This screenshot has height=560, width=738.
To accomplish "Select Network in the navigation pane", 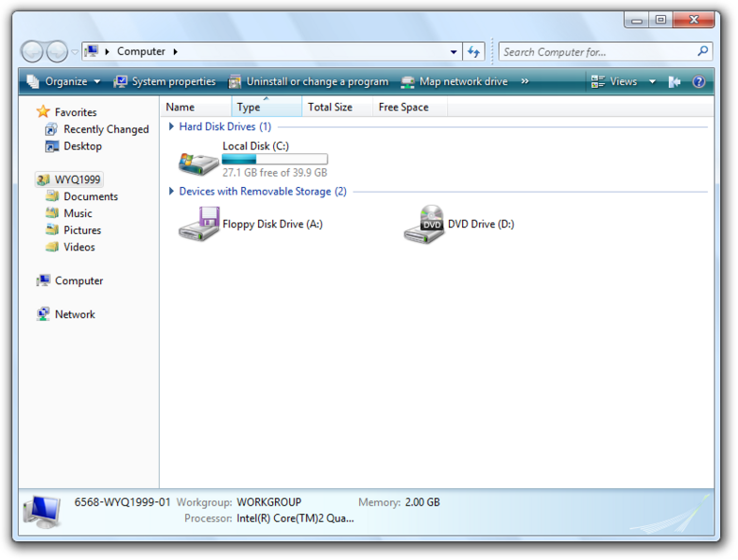I will (65, 314).
